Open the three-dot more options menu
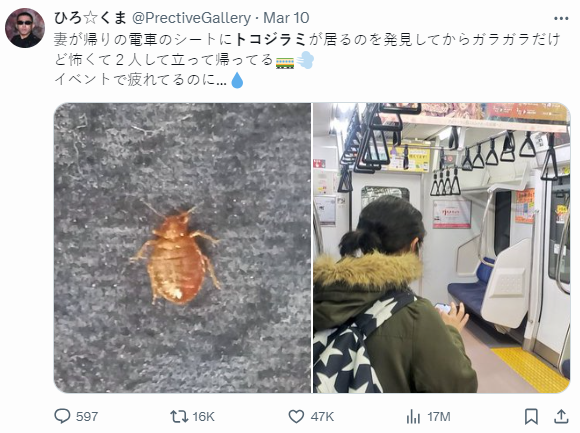 pyautogui.click(x=561, y=18)
